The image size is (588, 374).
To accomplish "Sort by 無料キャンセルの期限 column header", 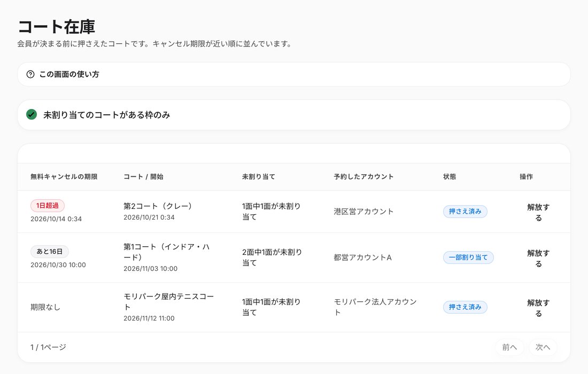I will tap(64, 176).
